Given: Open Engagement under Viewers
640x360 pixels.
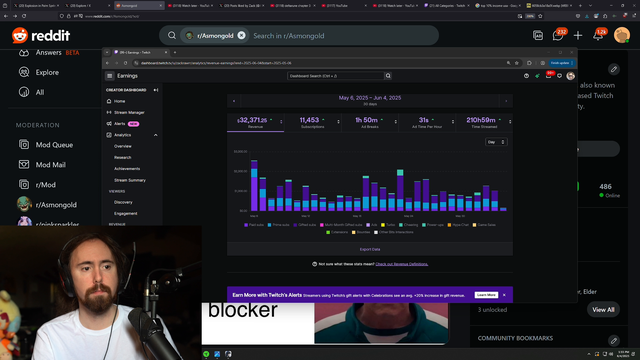Looking at the screenshot, I should point(126,213).
